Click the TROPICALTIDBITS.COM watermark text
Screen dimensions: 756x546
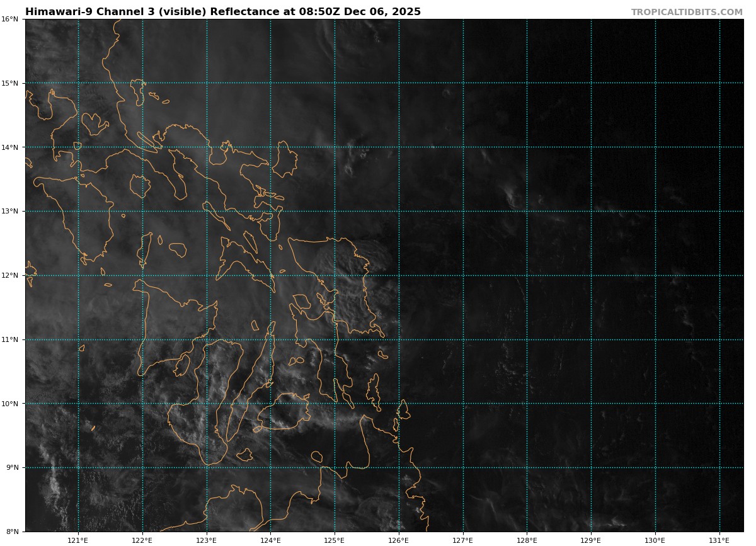pyautogui.click(x=687, y=13)
